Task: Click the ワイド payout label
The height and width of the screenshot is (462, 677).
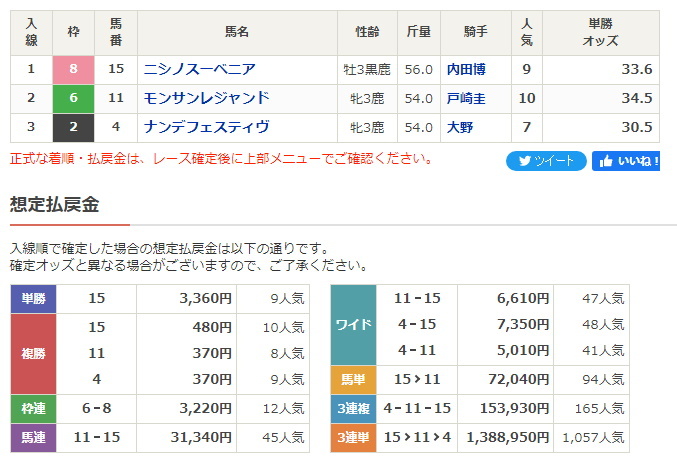Action: coord(353,325)
